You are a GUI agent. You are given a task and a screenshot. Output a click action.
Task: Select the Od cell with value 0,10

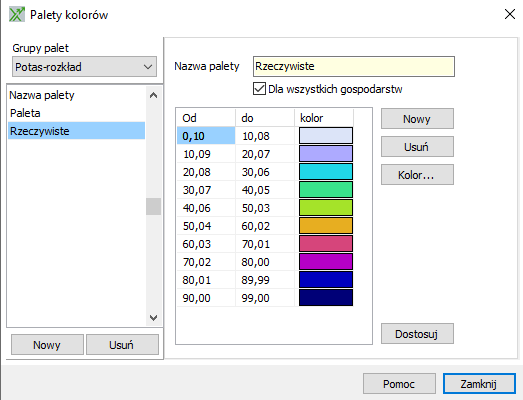206,136
